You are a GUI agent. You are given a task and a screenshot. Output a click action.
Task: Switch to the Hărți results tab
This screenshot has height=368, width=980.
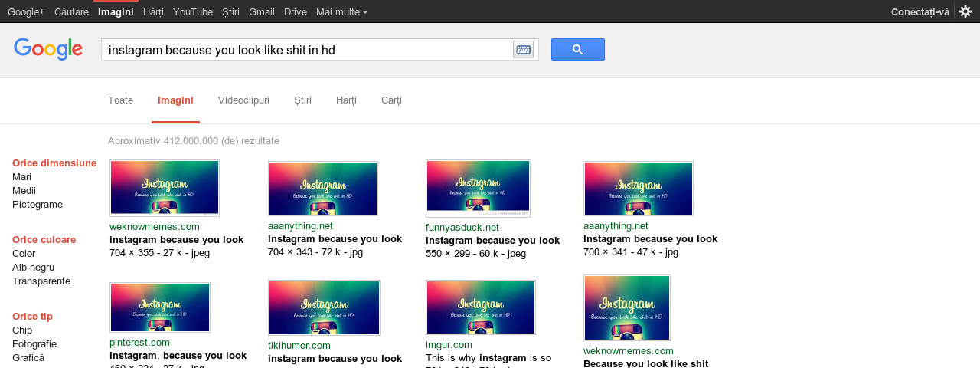[x=346, y=100]
